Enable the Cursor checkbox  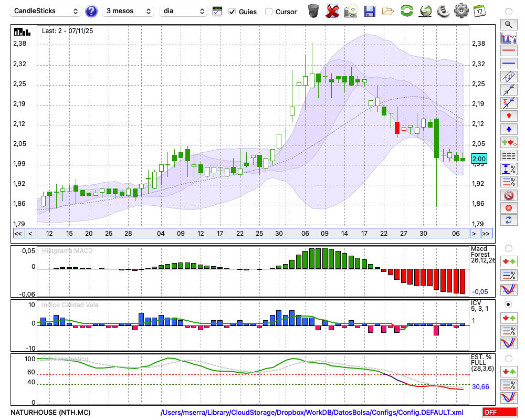(268, 12)
